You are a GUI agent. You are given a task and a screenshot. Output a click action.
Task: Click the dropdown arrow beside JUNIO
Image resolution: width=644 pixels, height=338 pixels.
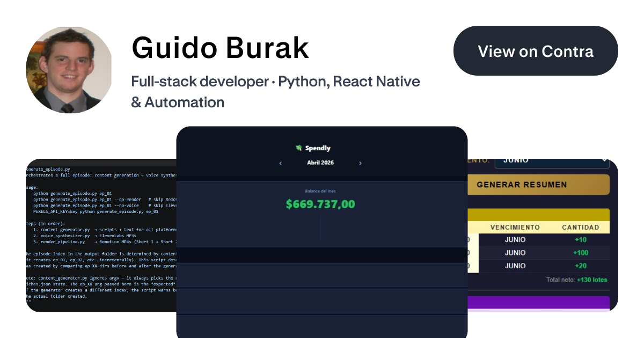click(x=605, y=159)
